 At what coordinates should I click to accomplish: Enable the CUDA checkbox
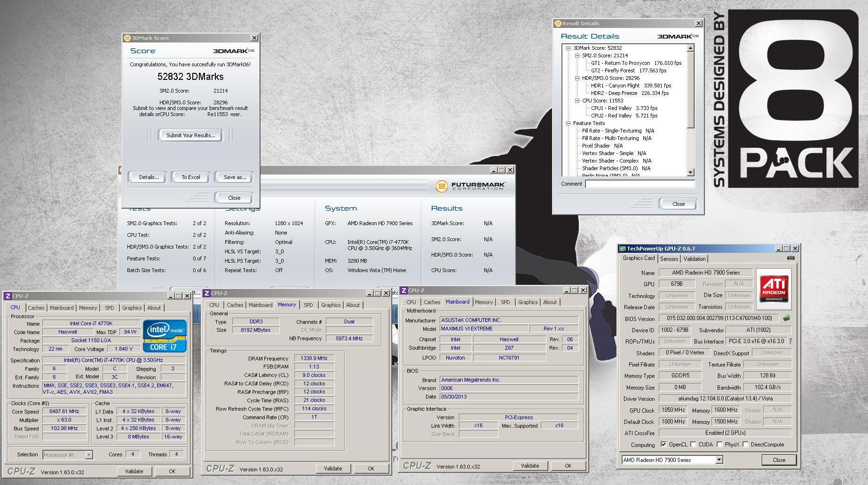point(693,445)
